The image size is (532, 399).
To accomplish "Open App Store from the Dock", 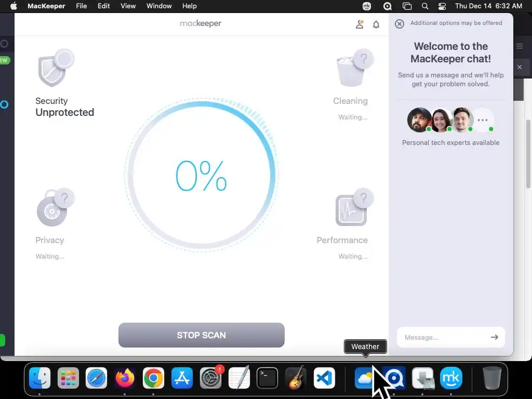I will 182,378.
